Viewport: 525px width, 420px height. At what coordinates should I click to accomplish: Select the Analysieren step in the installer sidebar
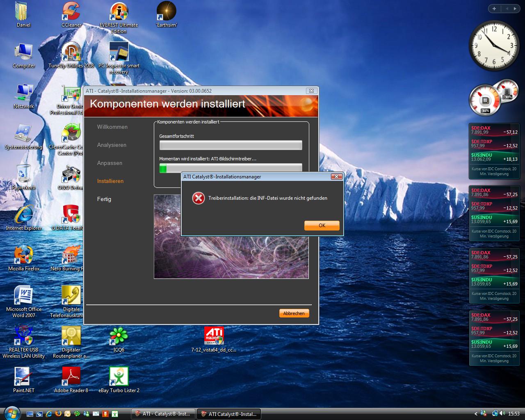tap(112, 145)
